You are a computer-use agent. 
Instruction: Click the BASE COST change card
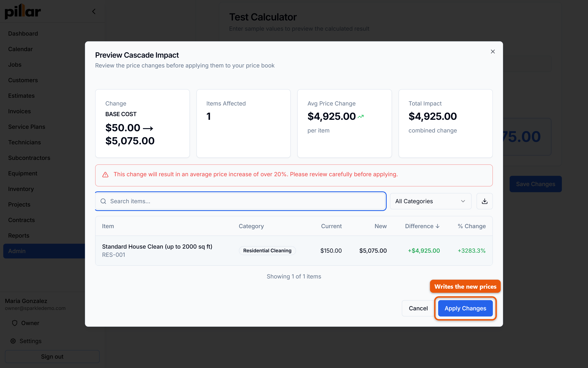pos(142,123)
